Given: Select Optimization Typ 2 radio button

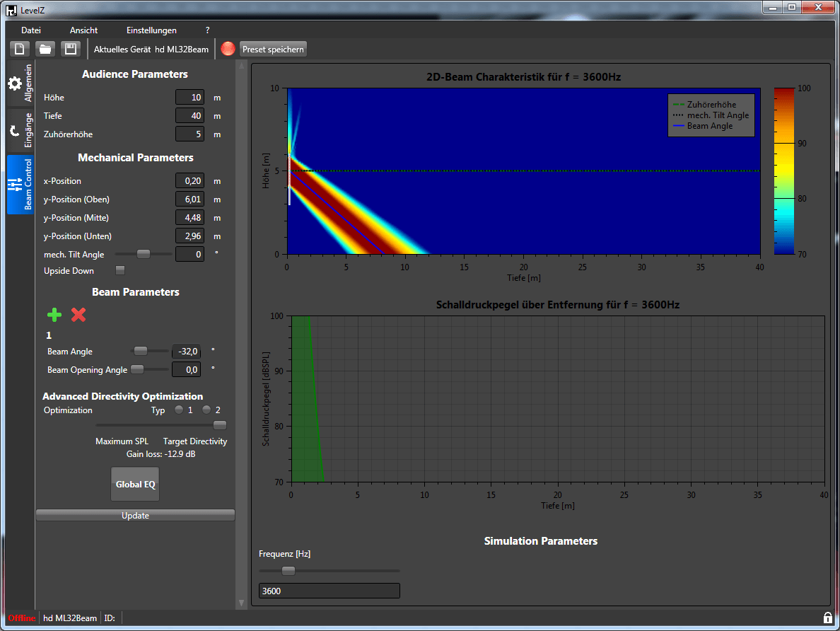Looking at the screenshot, I should point(206,410).
